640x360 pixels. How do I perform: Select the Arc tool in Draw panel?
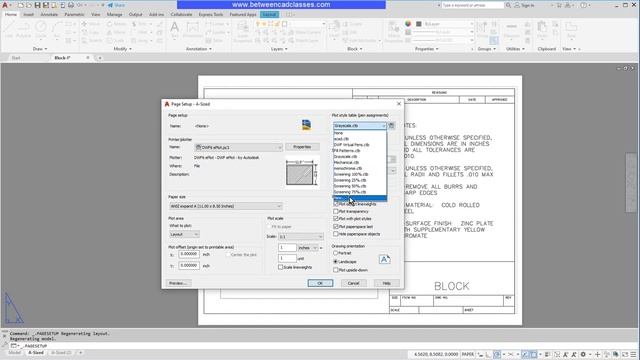[57, 29]
